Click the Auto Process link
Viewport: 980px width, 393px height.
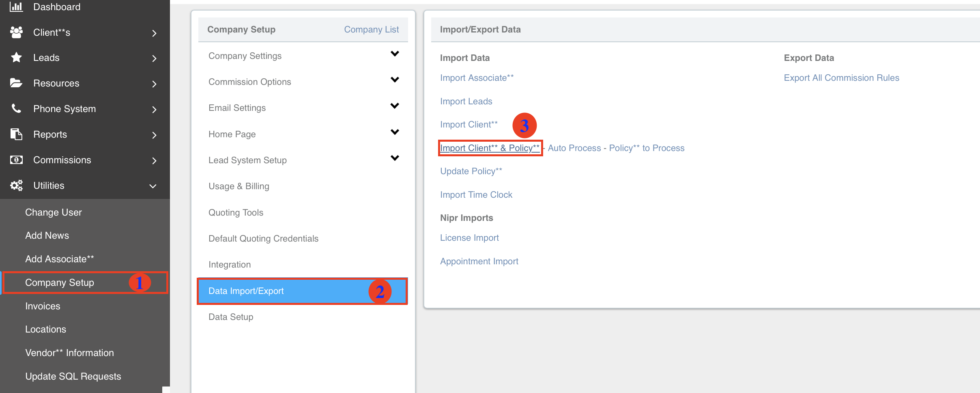click(x=574, y=148)
